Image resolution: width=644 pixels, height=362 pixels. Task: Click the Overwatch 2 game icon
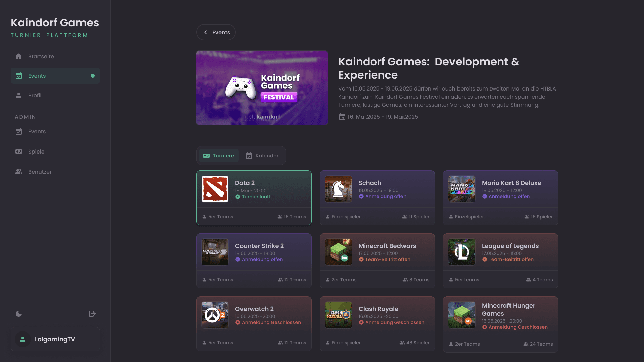pyautogui.click(x=215, y=315)
